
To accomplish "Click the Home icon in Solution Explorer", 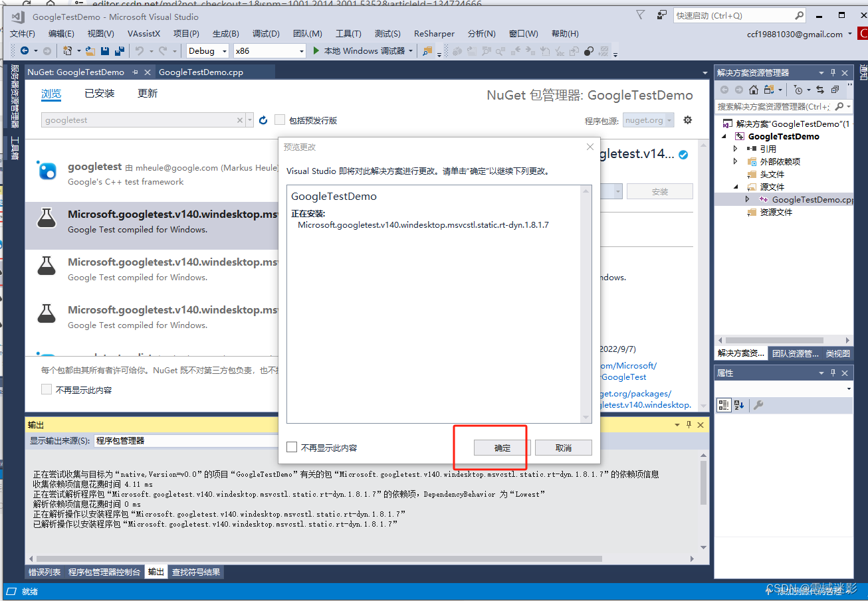I will click(752, 90).
